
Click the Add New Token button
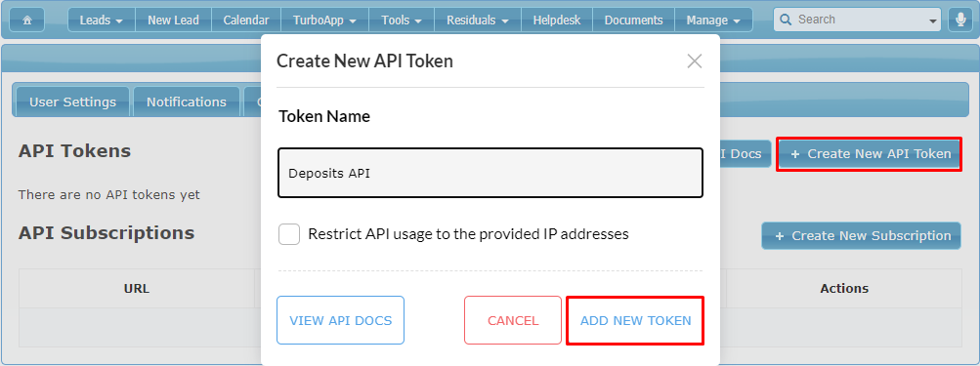click(x=636, y=320)
